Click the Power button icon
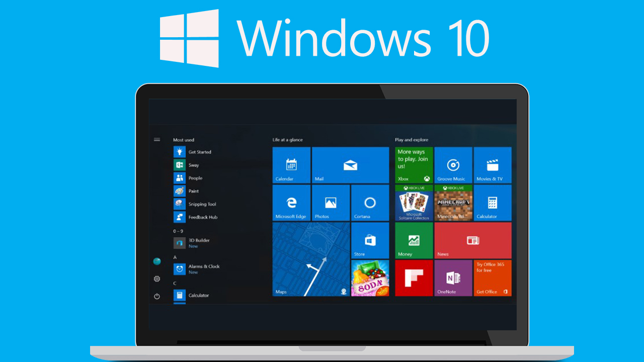Viewport: 644px width, 362px height. (157, 296)
